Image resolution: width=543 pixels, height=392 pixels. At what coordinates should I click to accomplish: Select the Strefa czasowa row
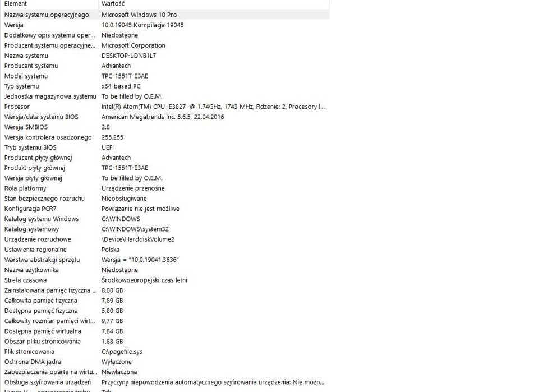25,280
